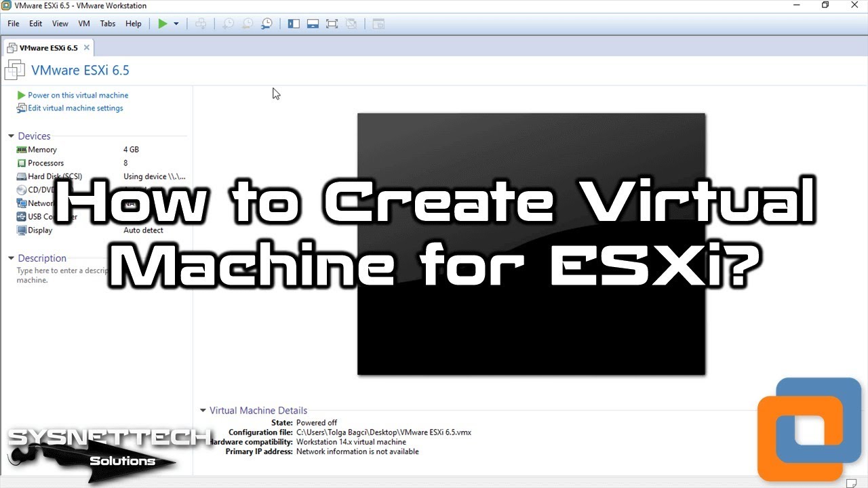Collapse the Description section
The height and width of the screenshot is (488, 868).
(x=12, y=258)
